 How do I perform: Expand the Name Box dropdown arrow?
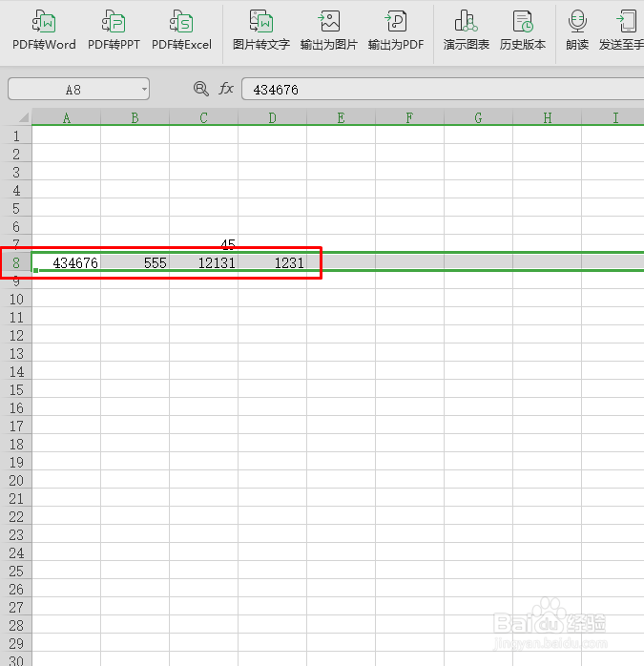point(144,89)
